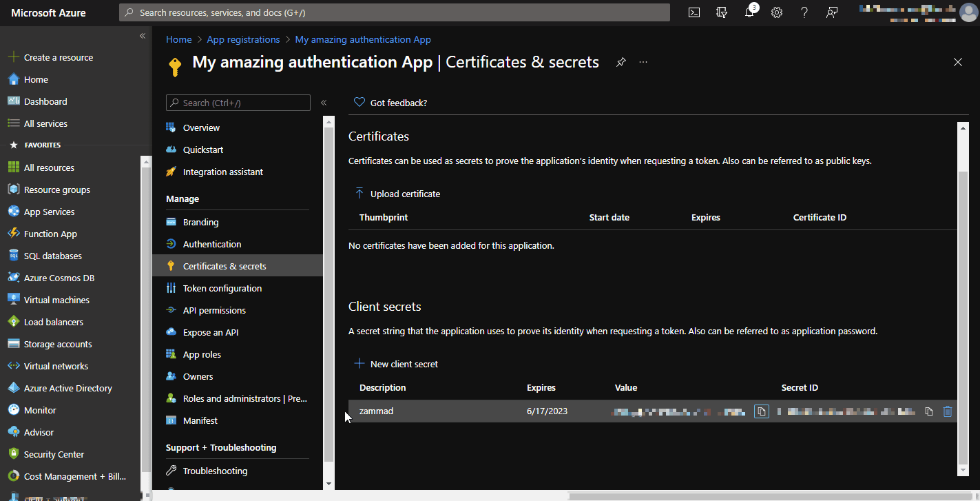Open Cloud Shell from the top bar
Screen dimensions: 980x501
click(x=694, y=12)
